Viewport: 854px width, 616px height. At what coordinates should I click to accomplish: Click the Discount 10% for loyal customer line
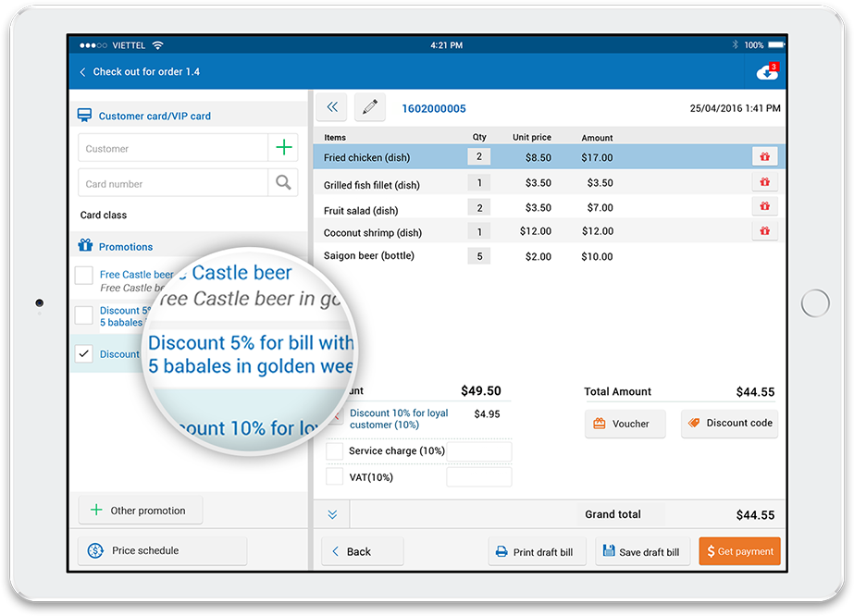tap(399, 419)
